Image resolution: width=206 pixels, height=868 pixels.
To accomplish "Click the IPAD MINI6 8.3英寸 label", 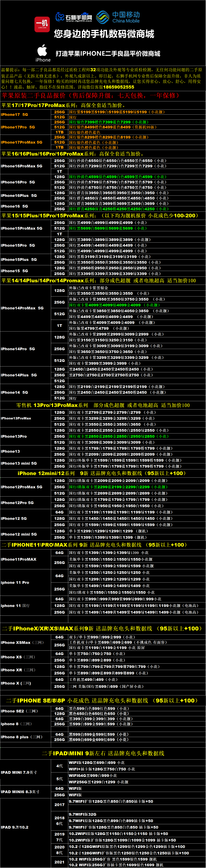I will (x=20, y=792).
